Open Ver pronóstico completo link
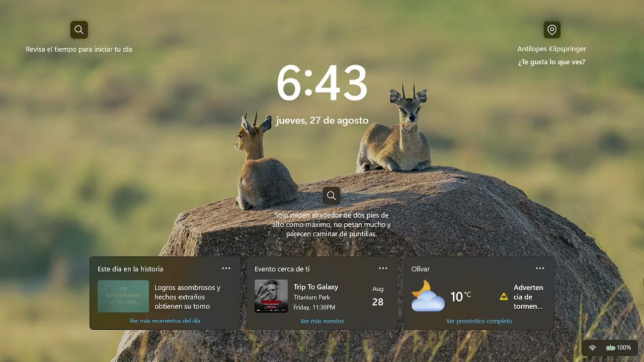Screen dimensions: 644x362 [479, 321]
